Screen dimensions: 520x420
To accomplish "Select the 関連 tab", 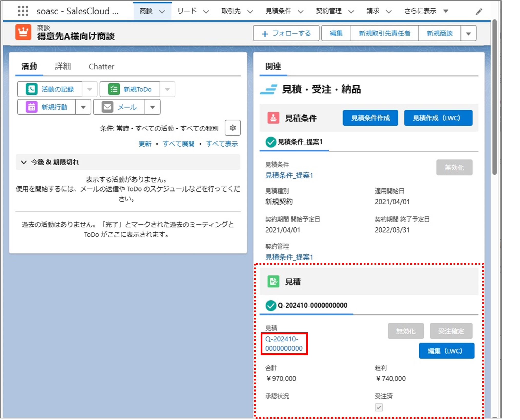I will [x=273, y=66].
